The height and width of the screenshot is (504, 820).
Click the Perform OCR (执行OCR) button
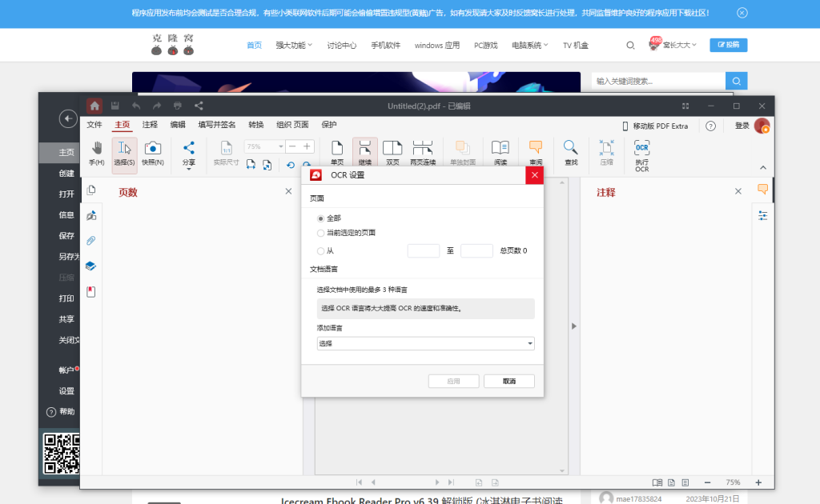[x=641, y=156]
